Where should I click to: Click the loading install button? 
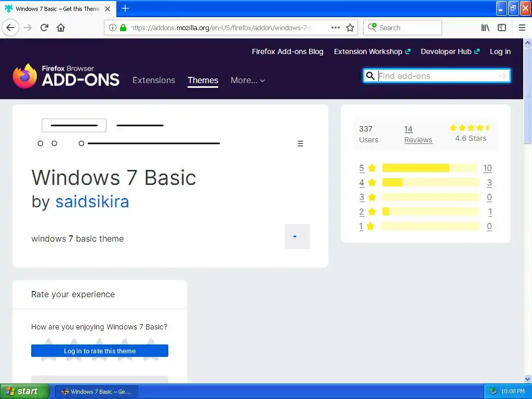[x=297, y=236]
